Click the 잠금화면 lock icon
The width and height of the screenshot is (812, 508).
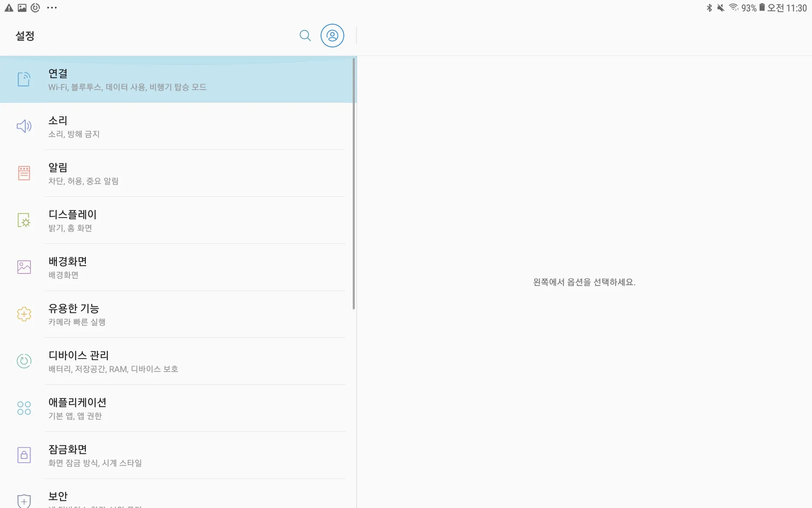coord(24,455)
